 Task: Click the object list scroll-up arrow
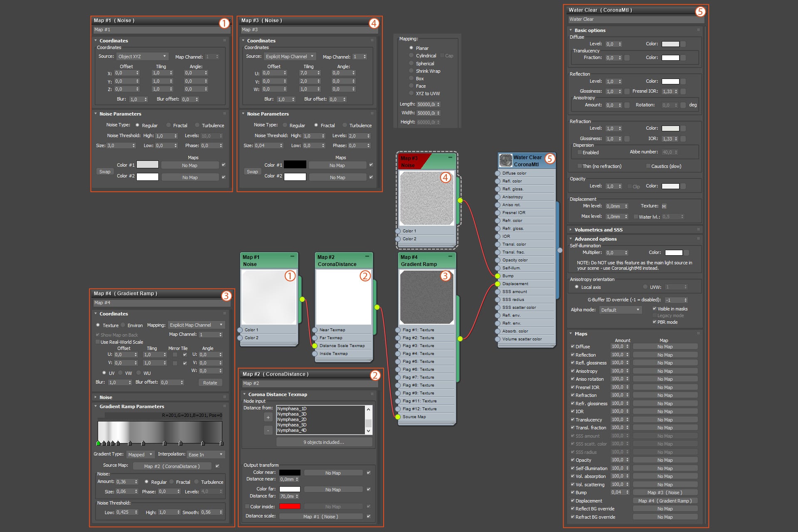tap(368, 409)
